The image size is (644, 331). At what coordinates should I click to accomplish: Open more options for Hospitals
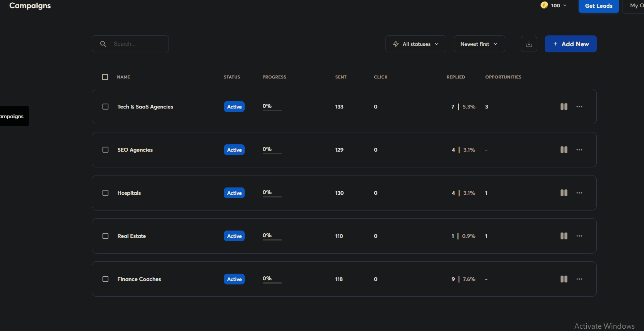(x=579, y=193)
